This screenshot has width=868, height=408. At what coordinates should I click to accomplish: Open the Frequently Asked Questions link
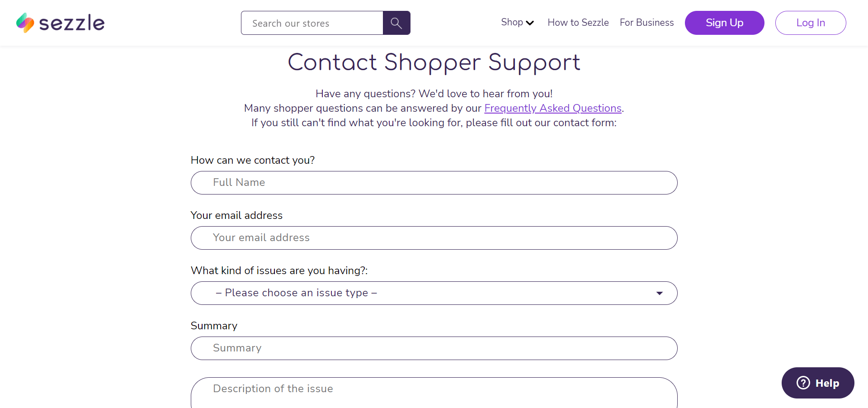[x=552, y=108]
